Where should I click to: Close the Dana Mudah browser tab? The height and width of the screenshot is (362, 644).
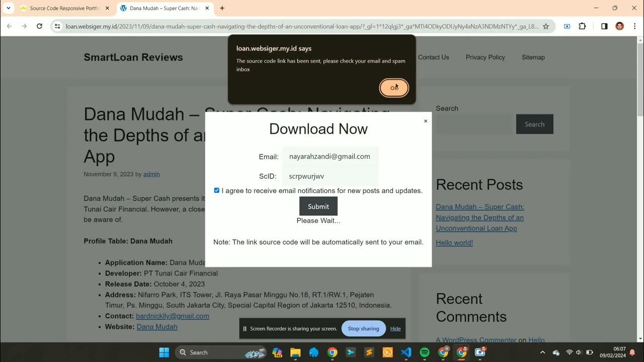coord(207,8)
